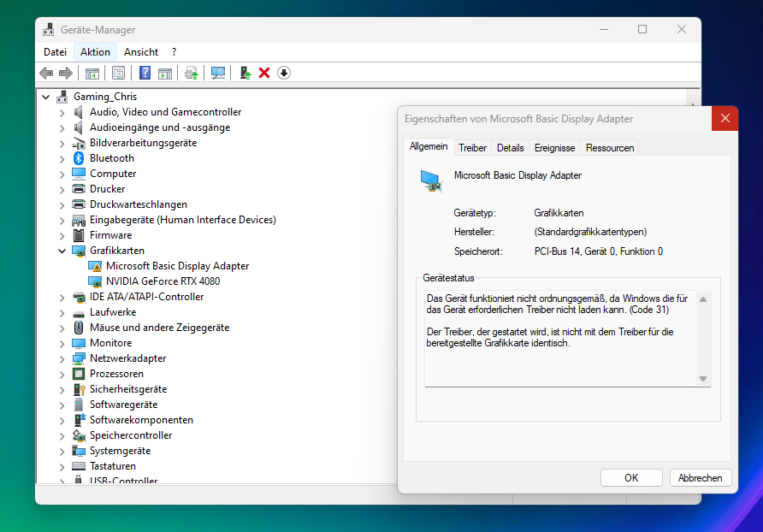Open the Ansicht menu
This screenshot has height=532, width=763.
point(141,52)
